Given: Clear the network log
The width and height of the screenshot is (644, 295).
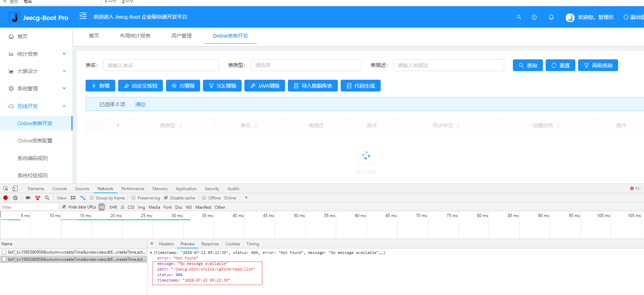Looking at the screenshot, I should [15, 198].
